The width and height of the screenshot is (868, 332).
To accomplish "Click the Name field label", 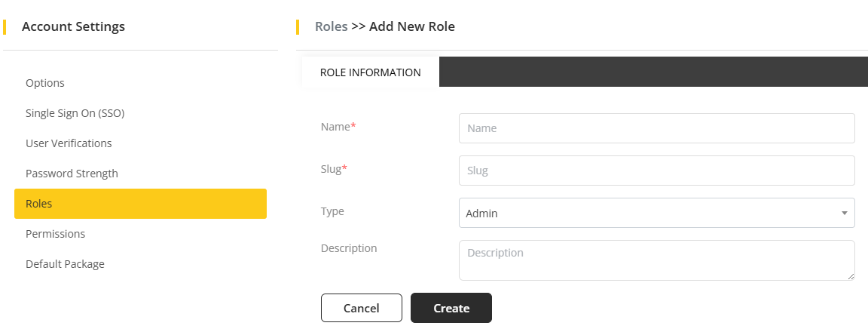I will point(338,127).
